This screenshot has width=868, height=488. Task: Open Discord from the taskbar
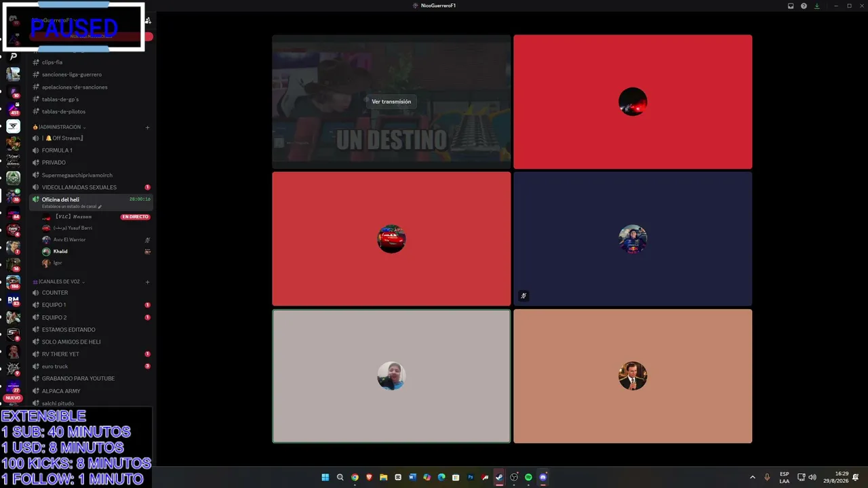click(542, 477)
